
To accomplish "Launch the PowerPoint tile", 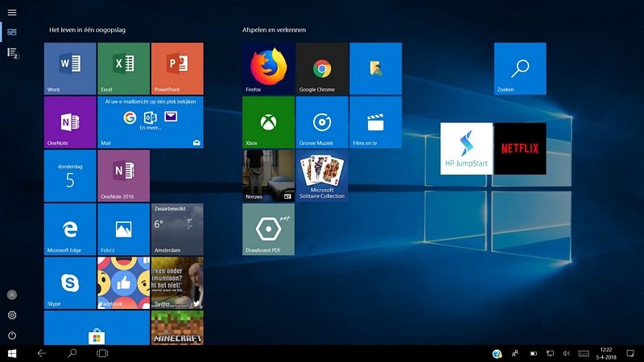I will [x=177, y=68].
